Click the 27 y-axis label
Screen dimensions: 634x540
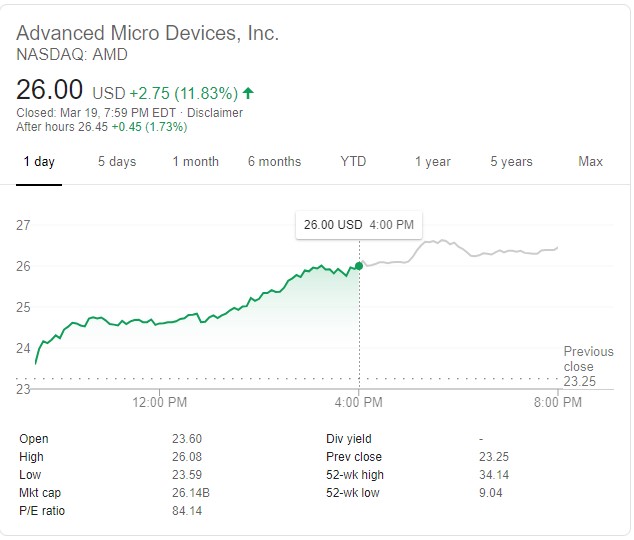[23, 225]
